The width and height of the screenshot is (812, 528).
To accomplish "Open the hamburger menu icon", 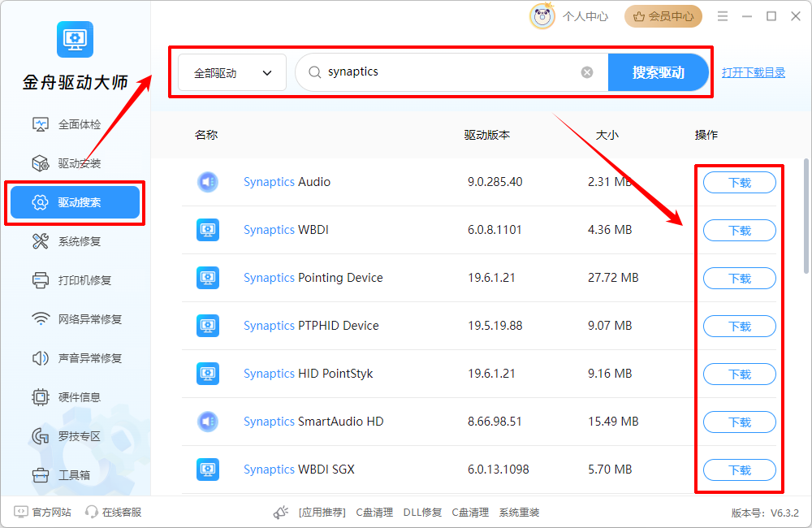I will pyautogui.click(x=723, y=16).
